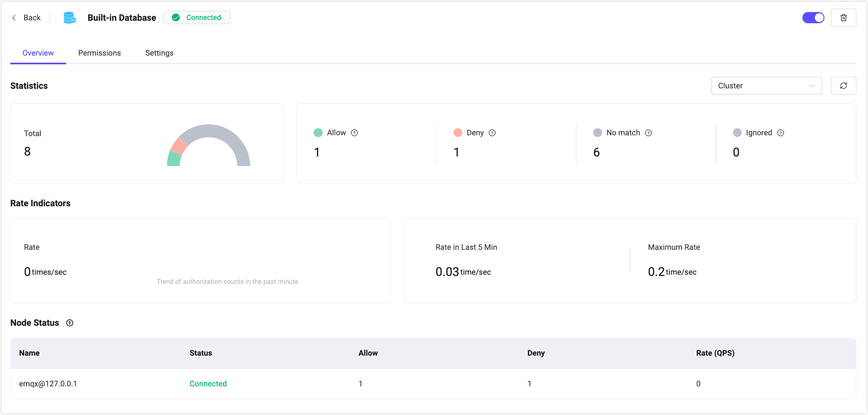Click the help icon beside No match
Screen dimensions: 868x415
click(x=648, y=133)
